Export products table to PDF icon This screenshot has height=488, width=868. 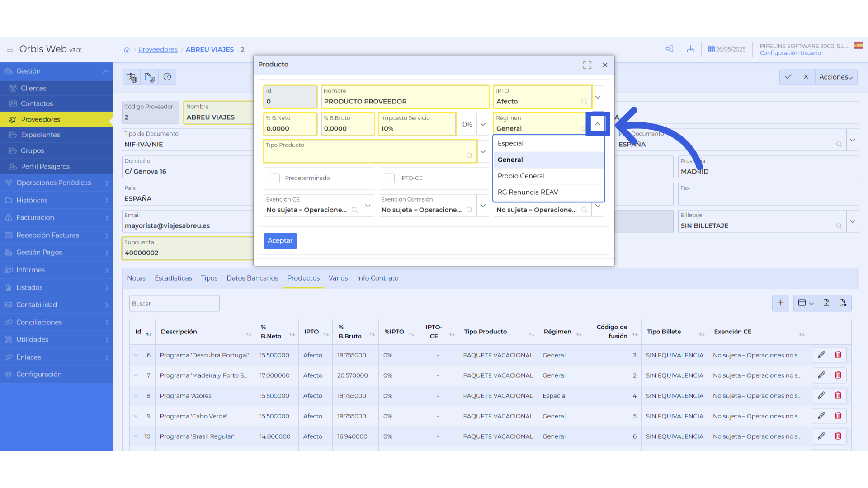click(843, 303)
